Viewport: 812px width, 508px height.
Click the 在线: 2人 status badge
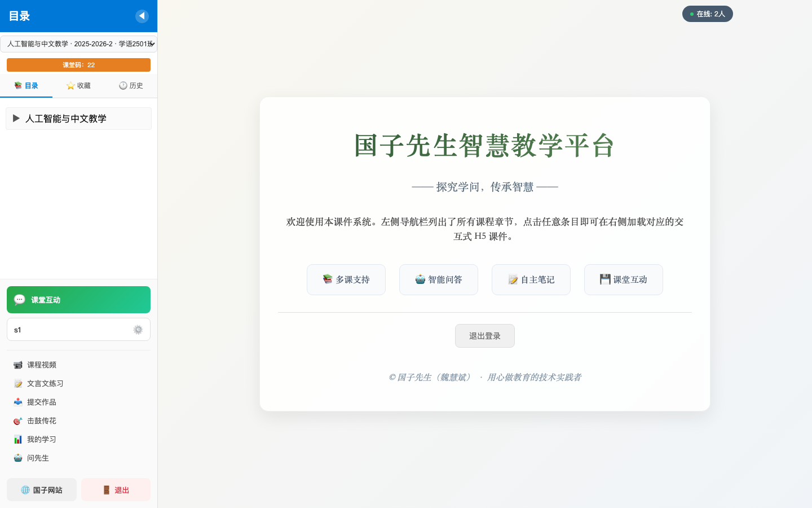[x=708, y=14]
